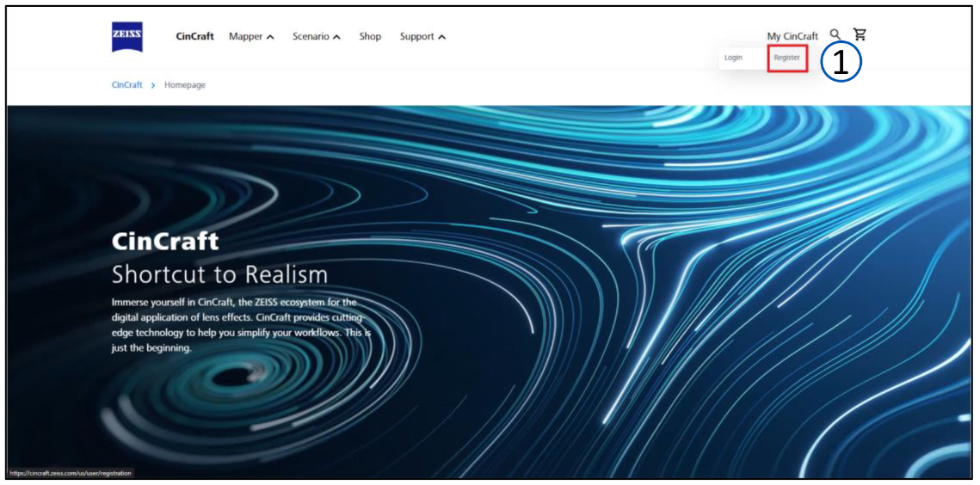This screenshot has height=485, width=980.
Task: Expand the Support dropdown menu
Action: click(x=422, y=37)
